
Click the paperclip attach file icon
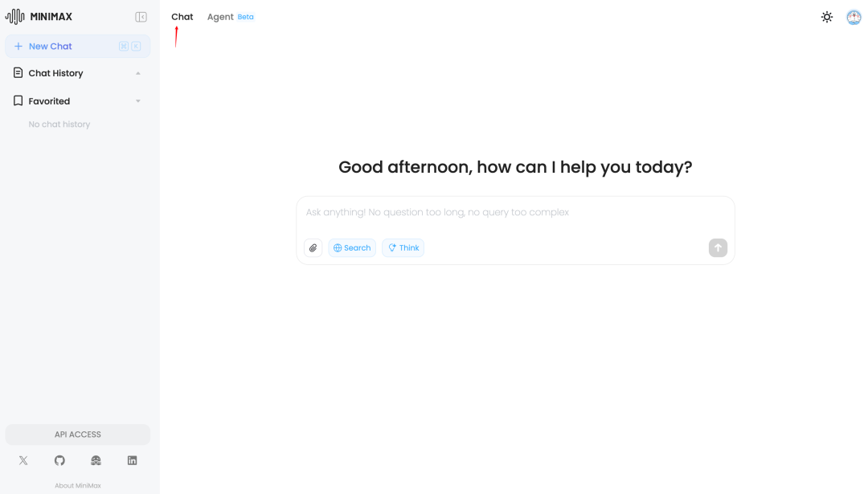[313, 248]
